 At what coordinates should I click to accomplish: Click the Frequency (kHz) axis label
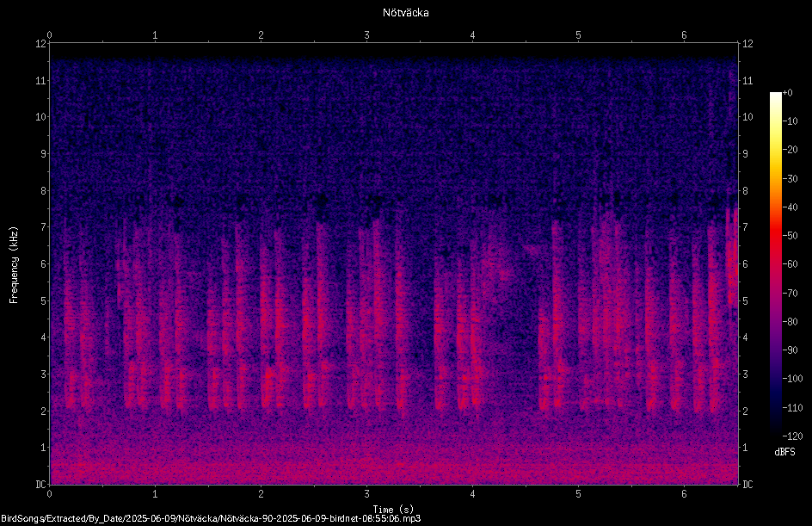pos(14,264)
